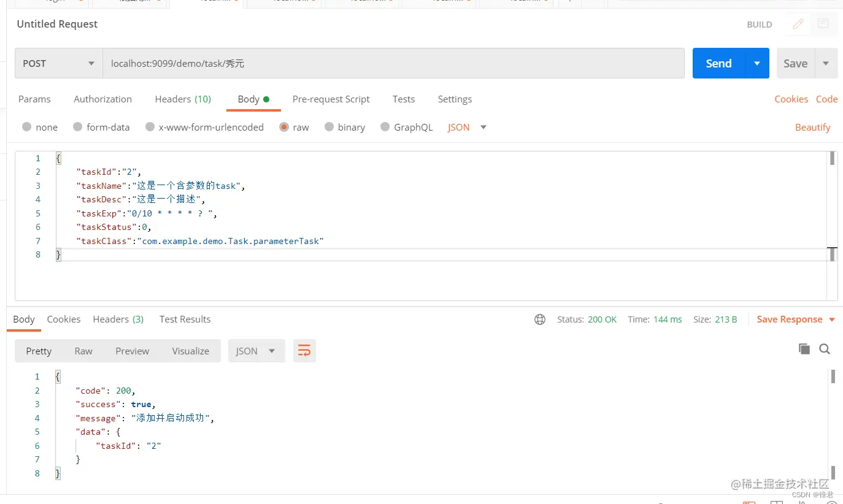The image size is (843, 504).
Task: Switch to the Test Results tab
Action: 185,319
